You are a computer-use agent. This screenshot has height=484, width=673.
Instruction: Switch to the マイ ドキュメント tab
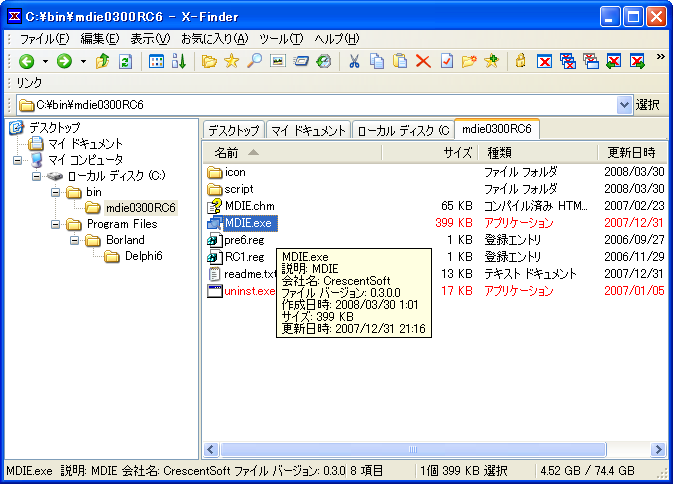(x=307, y=130)
